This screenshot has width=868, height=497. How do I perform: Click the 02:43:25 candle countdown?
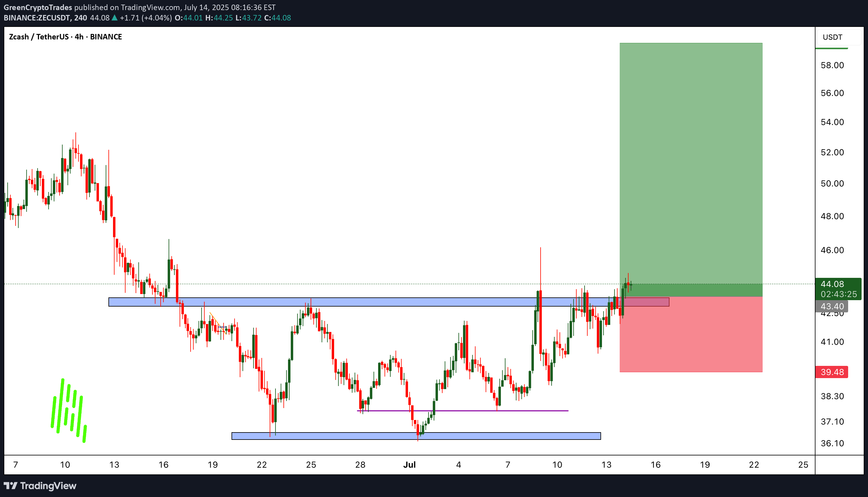pyautogui.click(x=838, y=294)
